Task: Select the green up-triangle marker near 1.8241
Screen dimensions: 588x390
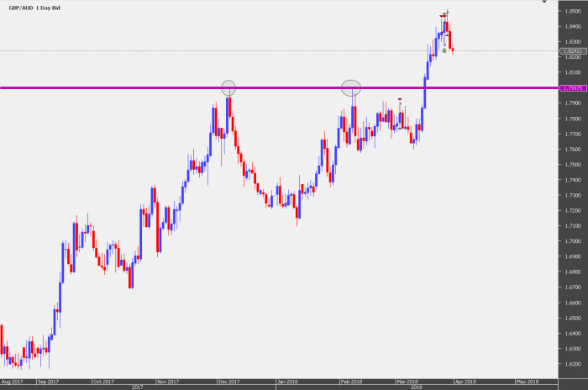Action: (x=444, y=50)
